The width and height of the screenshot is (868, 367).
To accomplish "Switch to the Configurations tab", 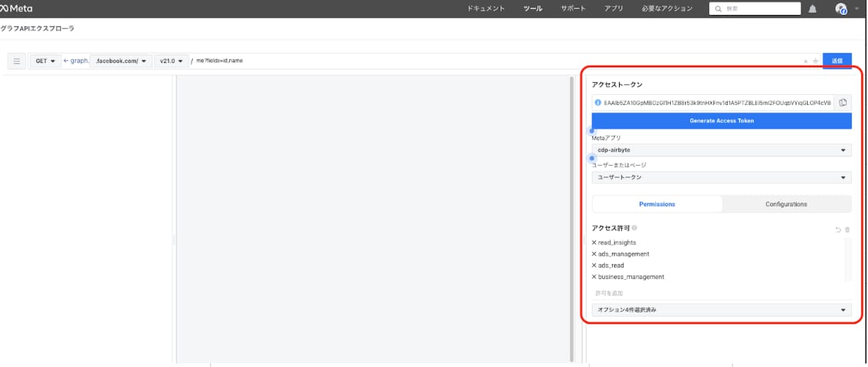I will 786,204.
